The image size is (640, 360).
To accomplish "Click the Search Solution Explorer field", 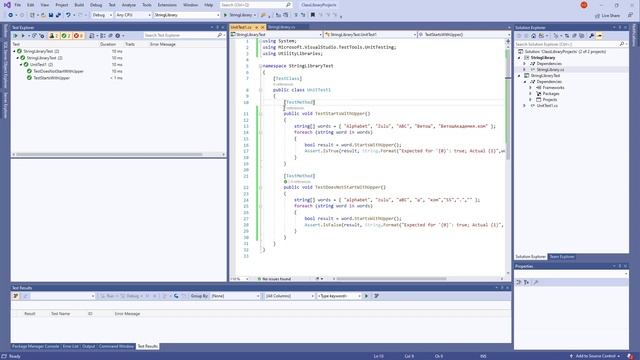I will (x=571, y=44).
